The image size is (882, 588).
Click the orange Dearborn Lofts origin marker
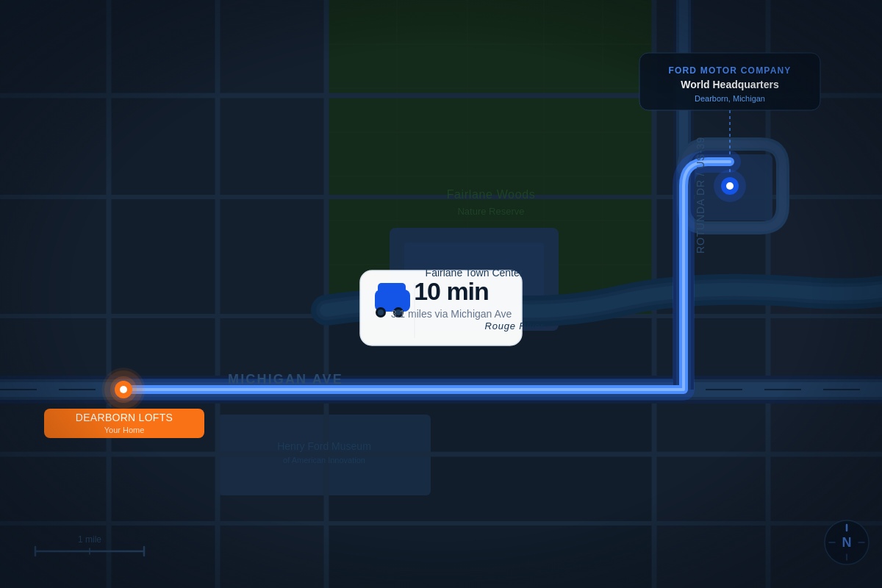(123, 390)
